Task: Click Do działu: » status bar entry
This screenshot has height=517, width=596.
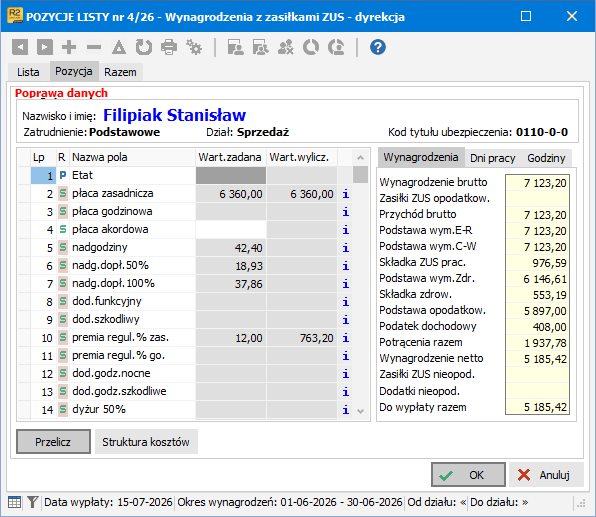Action: click(499, 502)
